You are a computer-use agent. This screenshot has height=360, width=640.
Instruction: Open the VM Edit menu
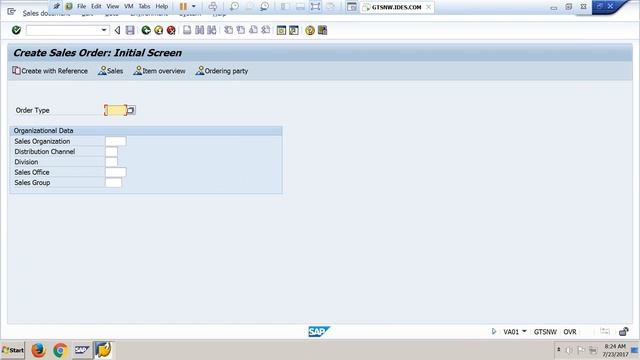point(96,6)
